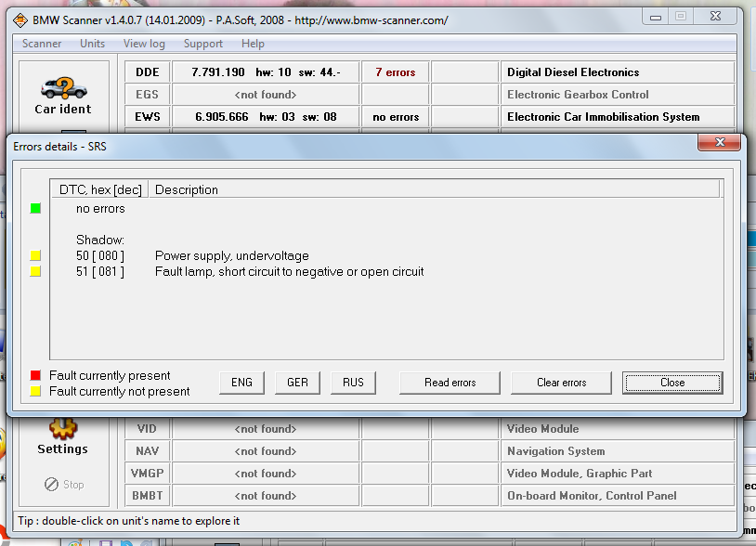The image size is (756, 546).
Task: Click the Read errors button
Action: [x=450, y=383]
